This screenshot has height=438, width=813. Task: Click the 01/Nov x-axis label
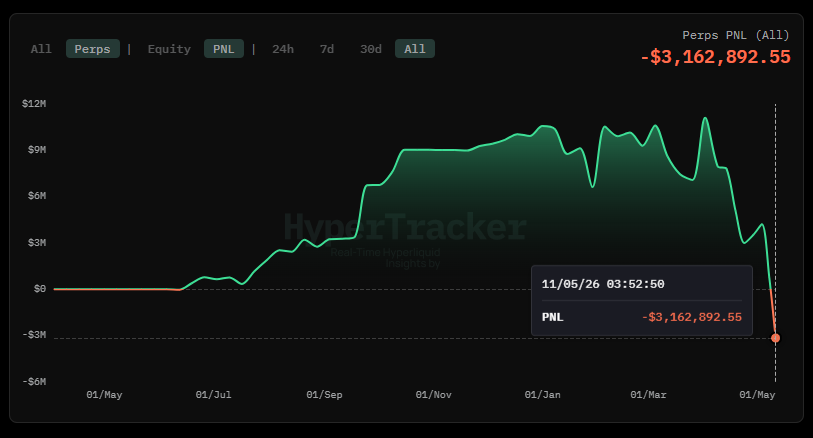click(x=433, y=394)
